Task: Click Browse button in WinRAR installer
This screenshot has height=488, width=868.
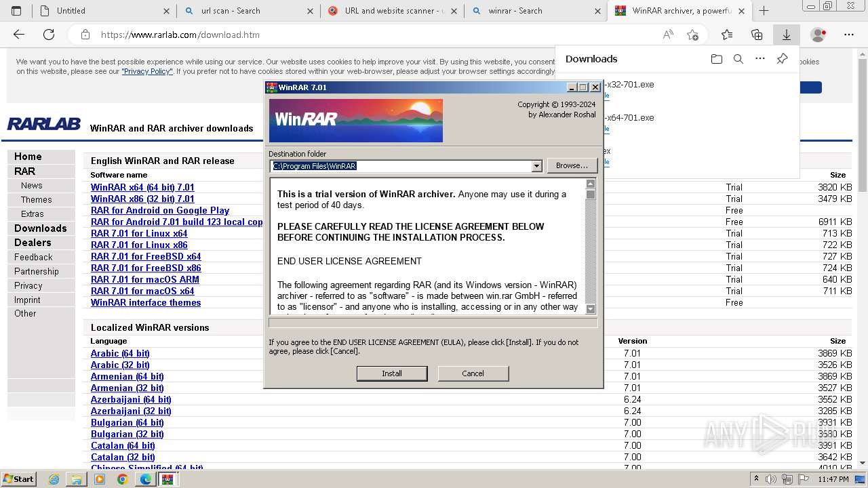Action: coord(572,165)
